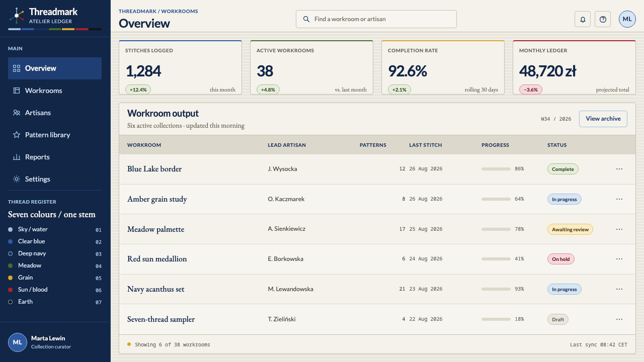
Task: Open Reports in the sidebar
Action: tap(55, 157)
